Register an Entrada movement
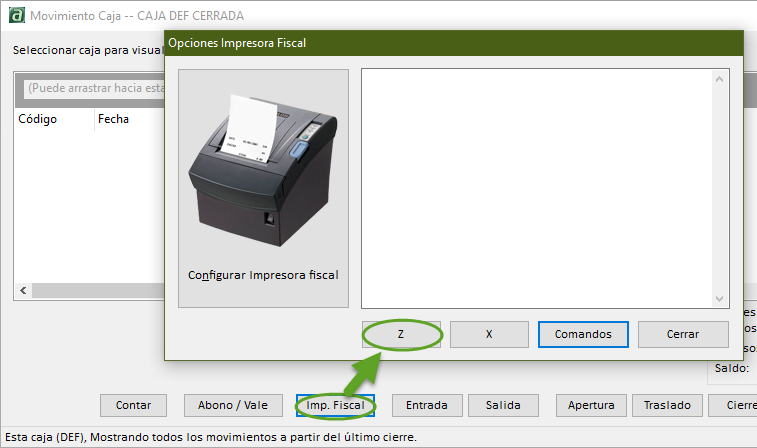757x448 pixels. 426,405
